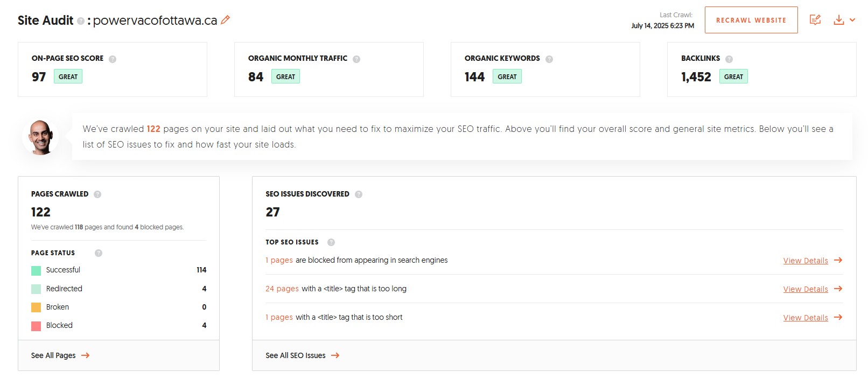The width and height of the screenshot is (868, 378).
Task: Click the help icon beside SEO Issues Discovered
Action: pyautogui.click(x=359, y=194)
